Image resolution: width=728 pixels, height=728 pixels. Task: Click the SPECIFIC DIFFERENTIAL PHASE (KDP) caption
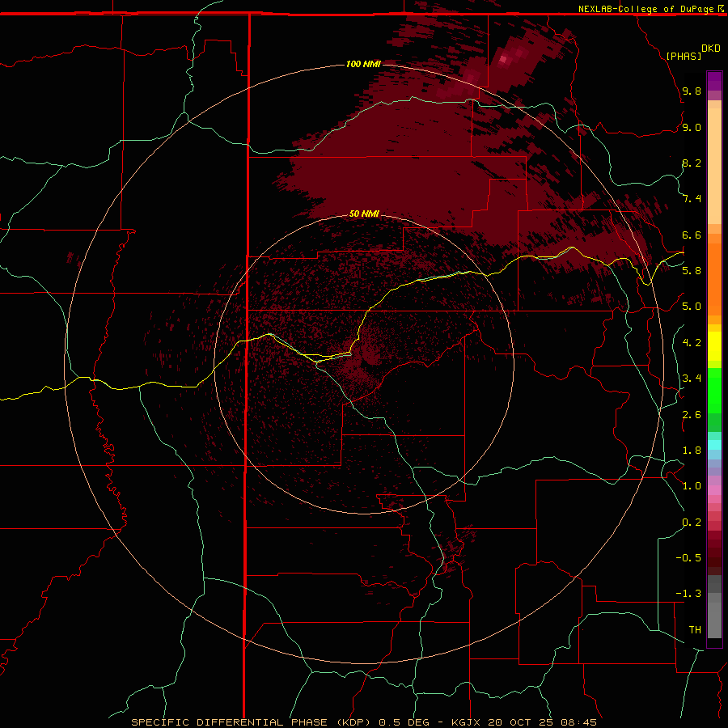tap(251, 722)
